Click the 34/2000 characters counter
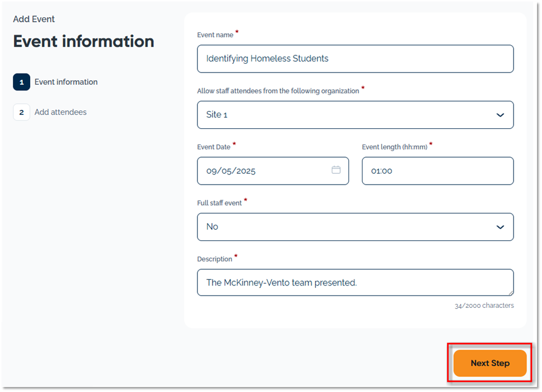Image resolution: width=542 pixels, height=392 pixels. [x=484, y=306]
